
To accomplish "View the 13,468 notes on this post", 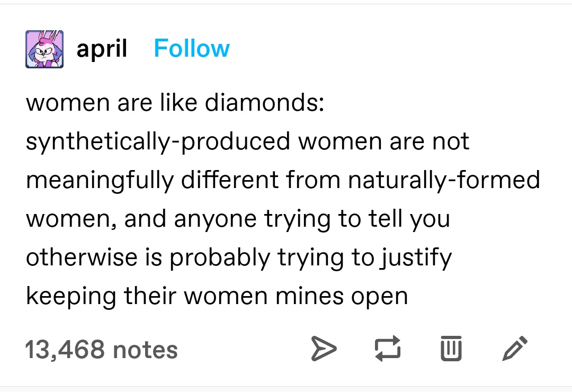I will (101, 349).
